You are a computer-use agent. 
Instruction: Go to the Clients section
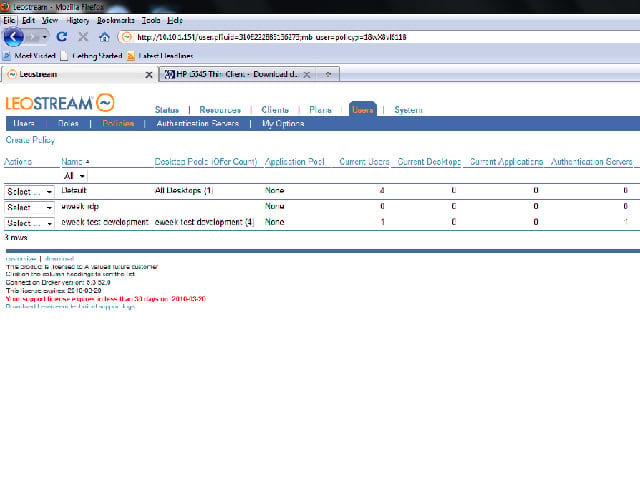(275, 110)
